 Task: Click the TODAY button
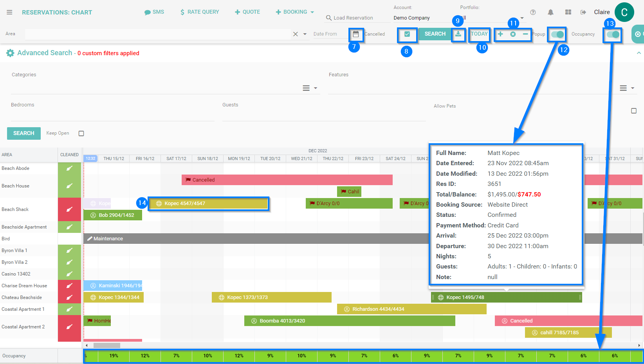pyautogui.click(x=480, y=34)
